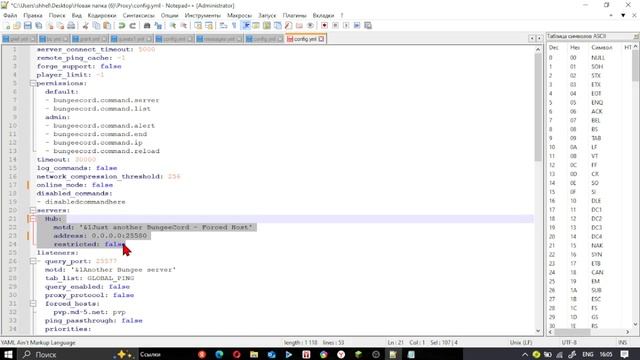Open the Файл menu
Viewport: 640px width, 360px height.
click(10, 16)
